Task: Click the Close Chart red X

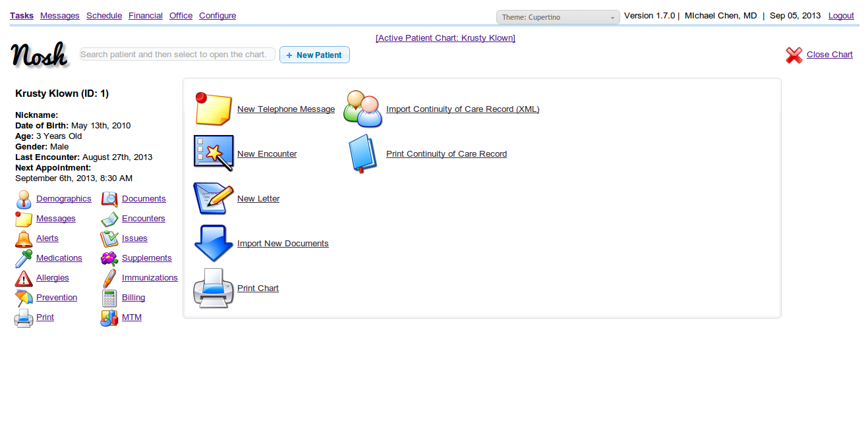Action: pos(794,55)
